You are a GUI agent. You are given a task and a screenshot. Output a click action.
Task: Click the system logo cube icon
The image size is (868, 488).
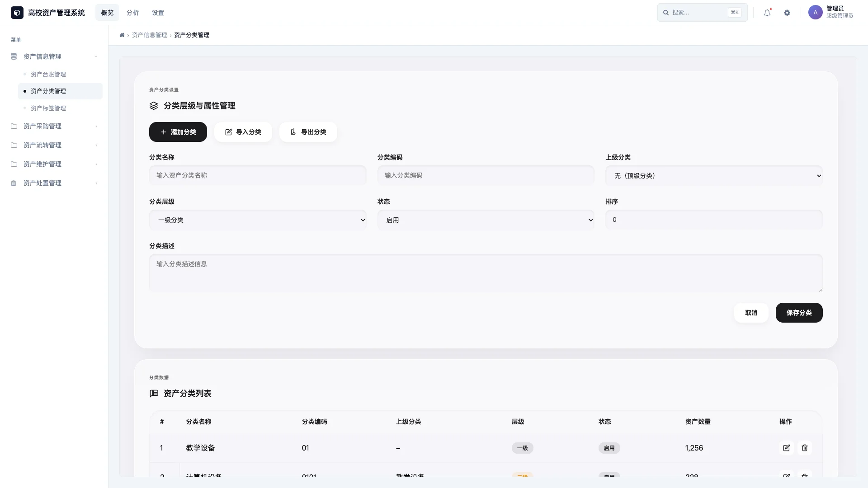tap(17, 13)
